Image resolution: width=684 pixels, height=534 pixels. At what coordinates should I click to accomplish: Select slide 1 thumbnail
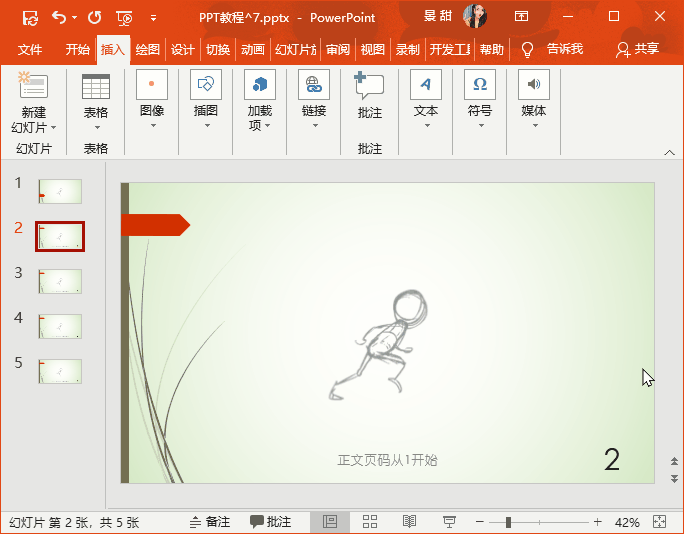[x=60, y=191]
